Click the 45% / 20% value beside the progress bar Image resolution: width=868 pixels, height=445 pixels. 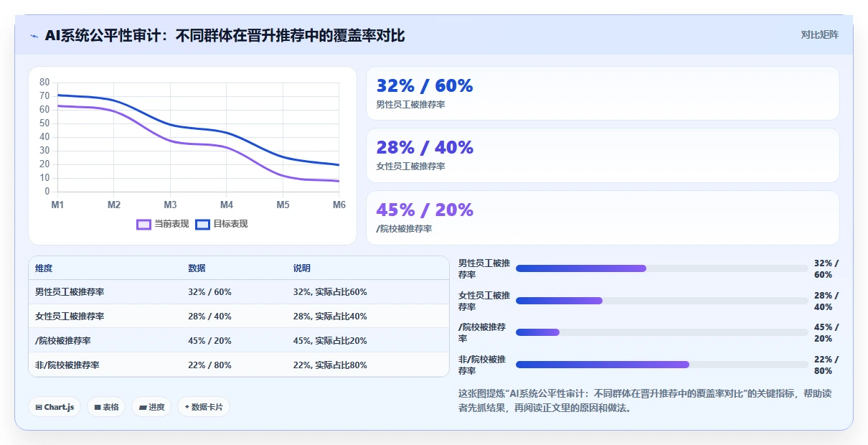pyautogui.click(x=826, y=332)
